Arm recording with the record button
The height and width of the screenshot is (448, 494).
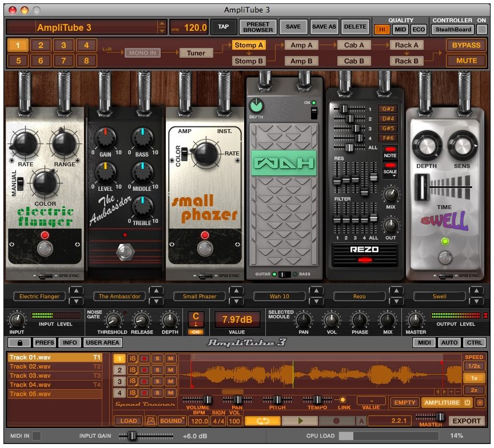click(x=336, y=421)
